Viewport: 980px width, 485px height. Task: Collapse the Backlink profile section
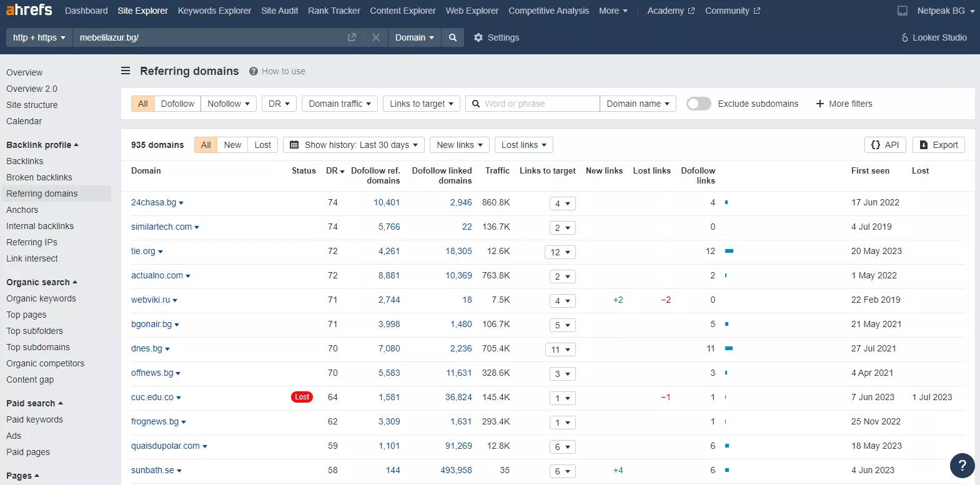pyautogui.click(x=42, y=145)
